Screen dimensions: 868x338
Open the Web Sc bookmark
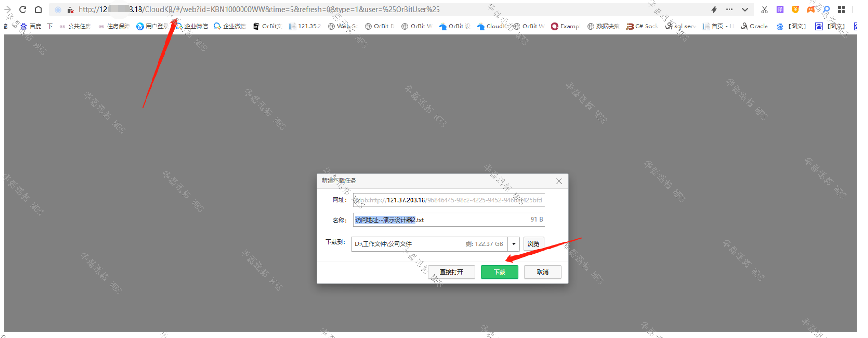point(342,26)
